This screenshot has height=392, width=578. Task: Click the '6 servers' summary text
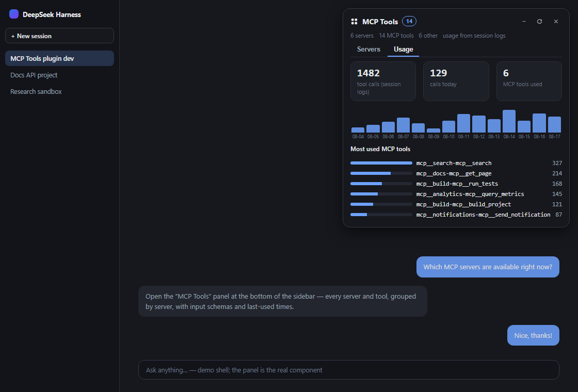362,36
